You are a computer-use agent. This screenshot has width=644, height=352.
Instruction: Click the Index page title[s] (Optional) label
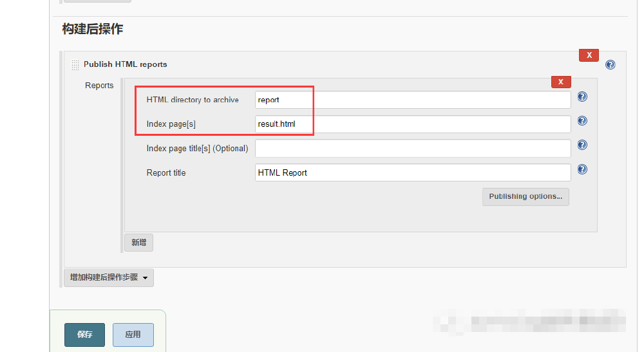coord(197,149)
